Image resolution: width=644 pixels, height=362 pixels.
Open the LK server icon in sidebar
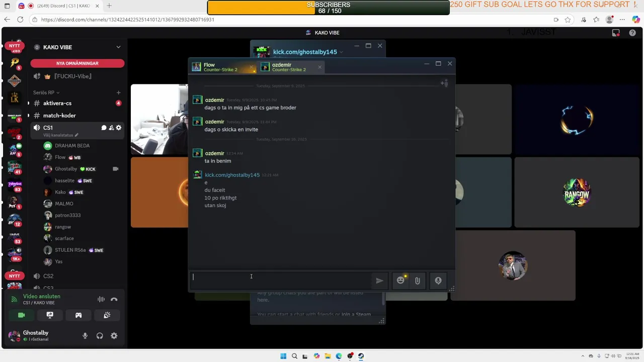(15, 98)
